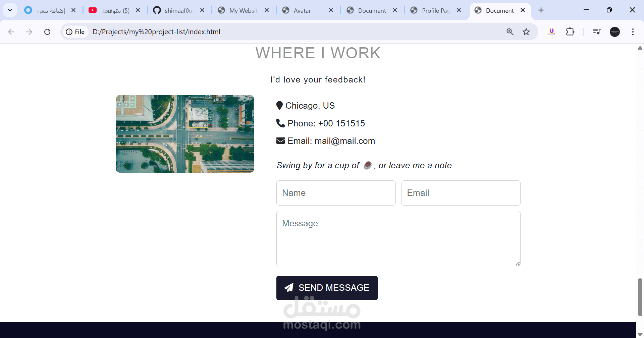This screenshot has width=644, height=338.
Task: Click the File site info chip
Action: 75,32
